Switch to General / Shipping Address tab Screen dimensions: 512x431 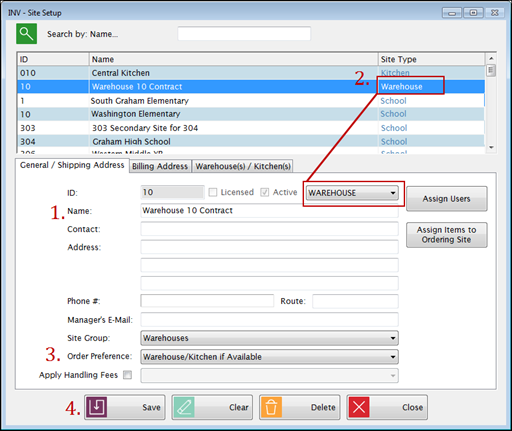[x=72, y=165]
